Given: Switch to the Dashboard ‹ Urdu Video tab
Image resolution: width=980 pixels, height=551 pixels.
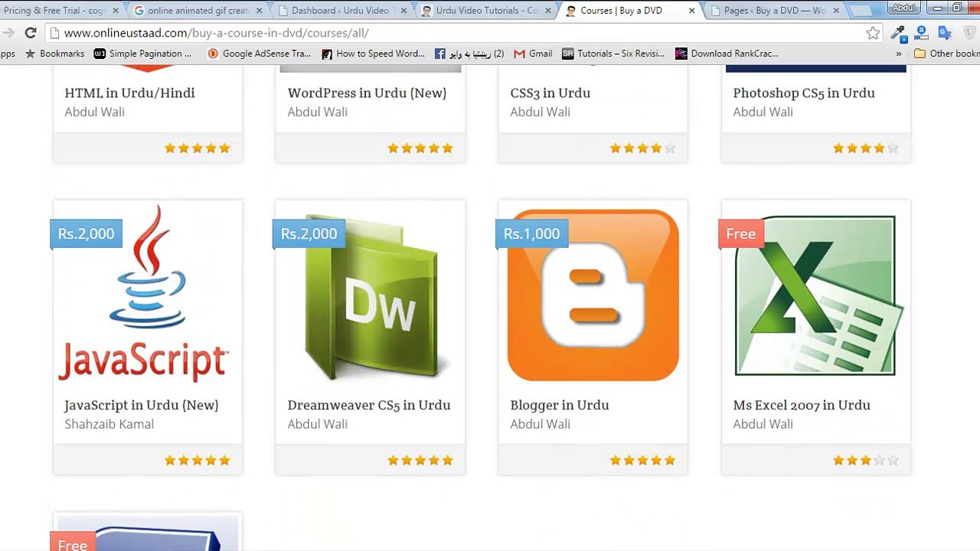Looking at the screenshot, I should (341, 11).
